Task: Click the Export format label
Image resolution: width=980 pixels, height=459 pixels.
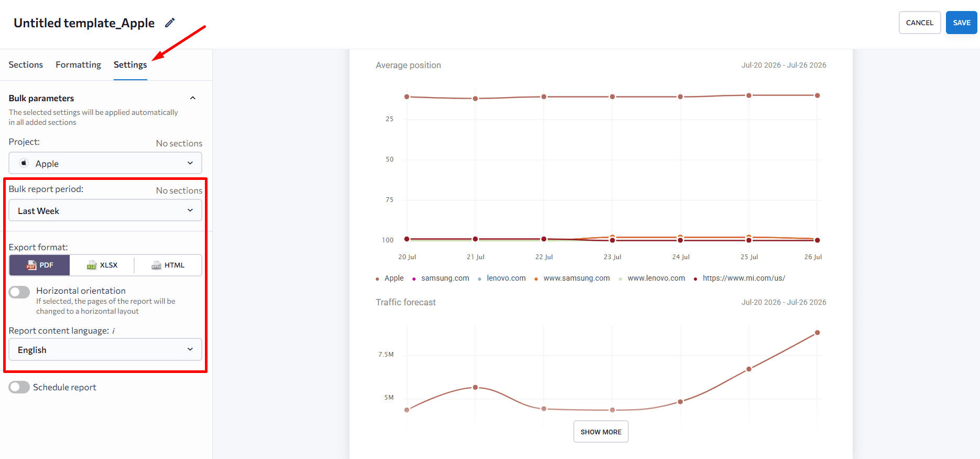Action: pyautogui.click(x=38, y=247)
